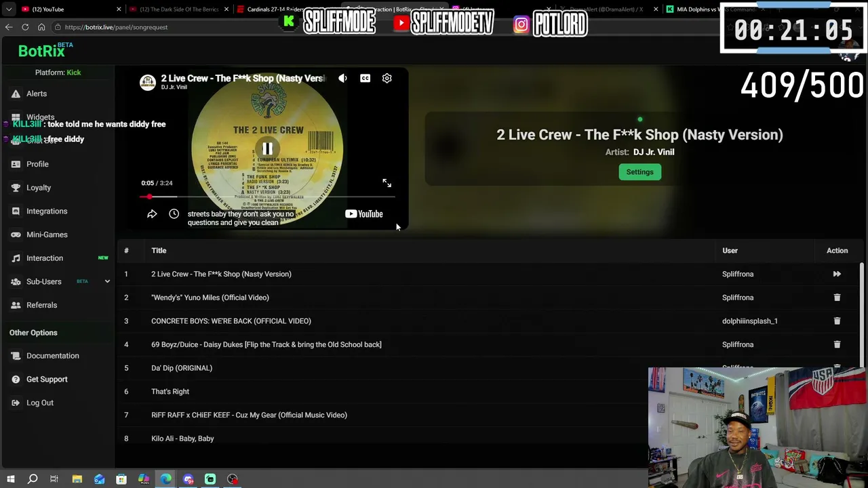Click the Watch Later clock icon

tap(174, 214)
